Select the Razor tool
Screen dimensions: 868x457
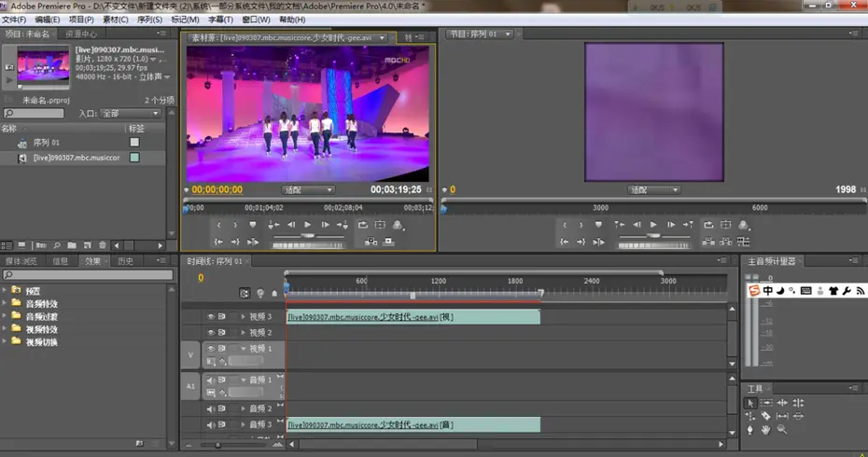pyautogui.click(x=765, y=416)
